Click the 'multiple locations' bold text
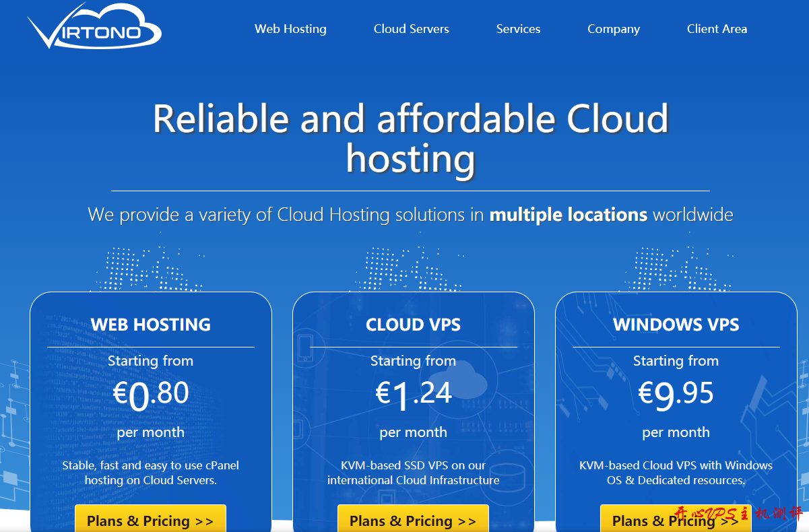The height and width of the screenshot is (532, 809). 569,215
